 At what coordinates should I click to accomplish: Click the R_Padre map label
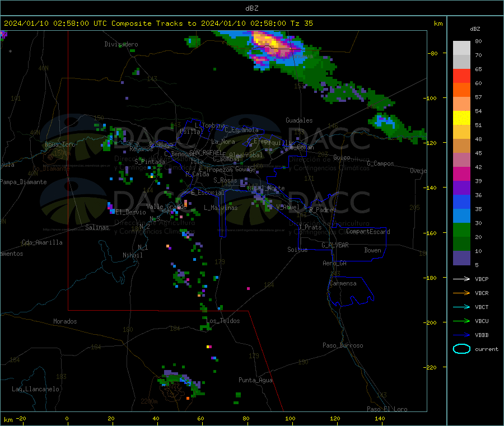pos(321,210)
